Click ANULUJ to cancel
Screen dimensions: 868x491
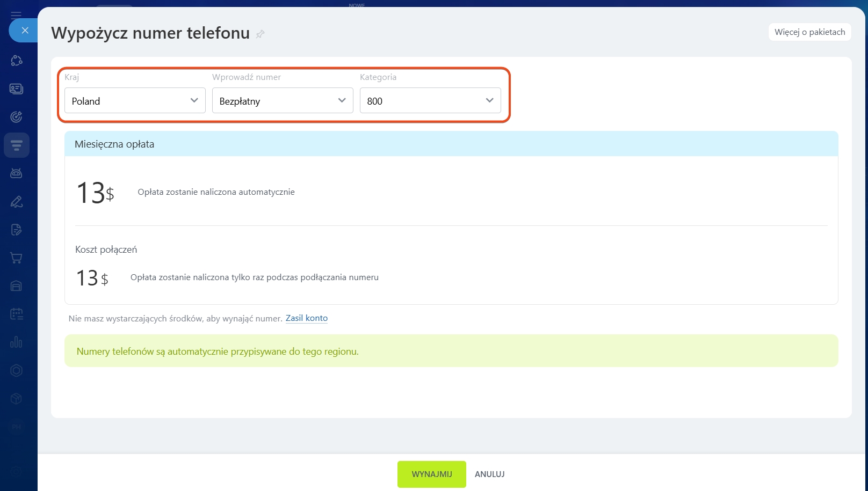coord(489,474)
